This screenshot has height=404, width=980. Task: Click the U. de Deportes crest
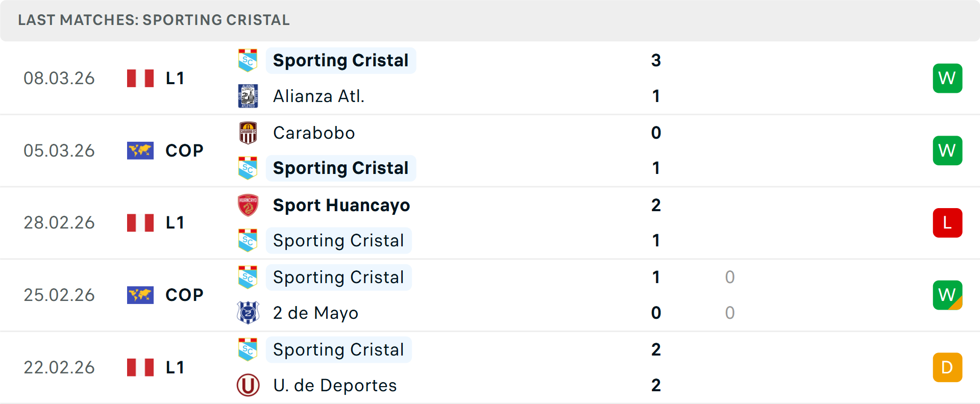(x=248, y=385)
